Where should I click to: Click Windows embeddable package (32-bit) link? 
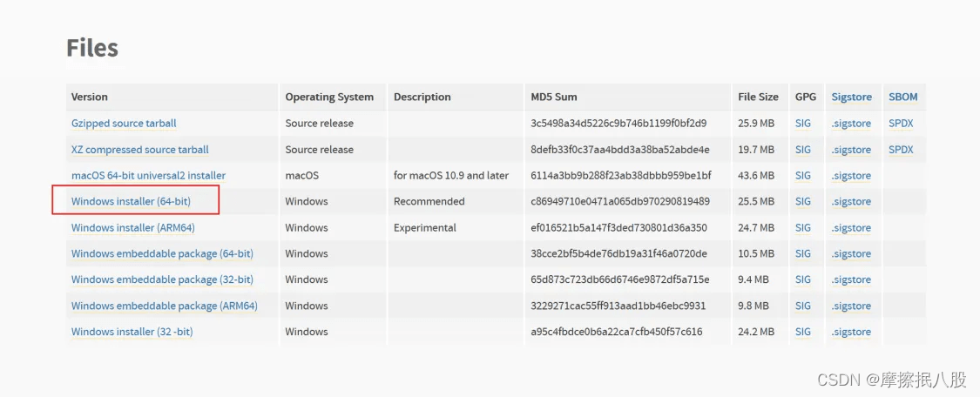[162, 280]
